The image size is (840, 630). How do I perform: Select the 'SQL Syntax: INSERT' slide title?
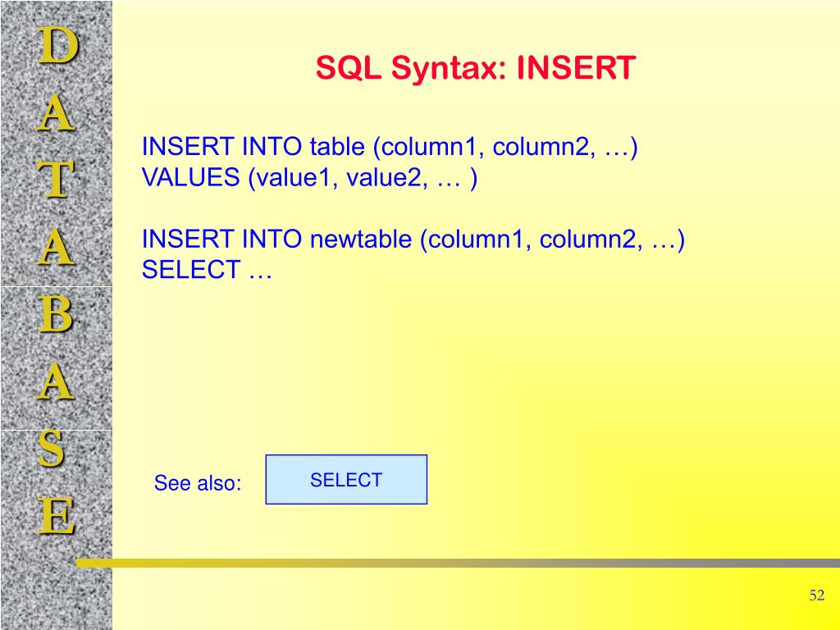475,68
